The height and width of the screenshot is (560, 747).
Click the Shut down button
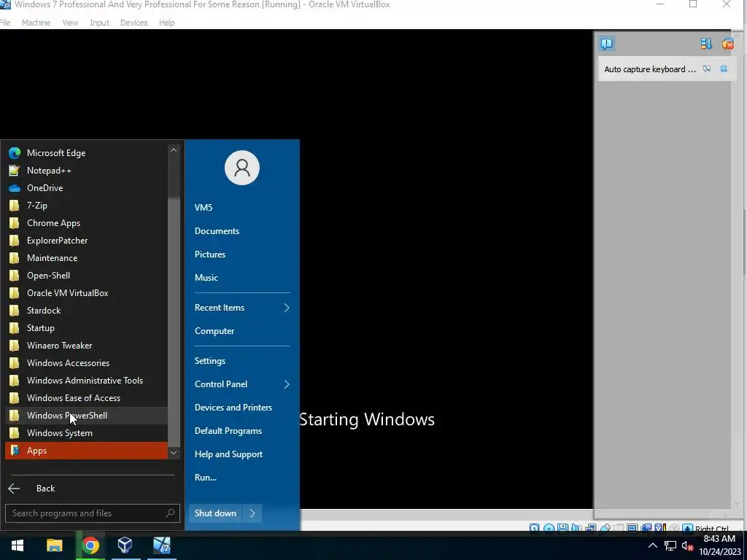pos(215,513)
